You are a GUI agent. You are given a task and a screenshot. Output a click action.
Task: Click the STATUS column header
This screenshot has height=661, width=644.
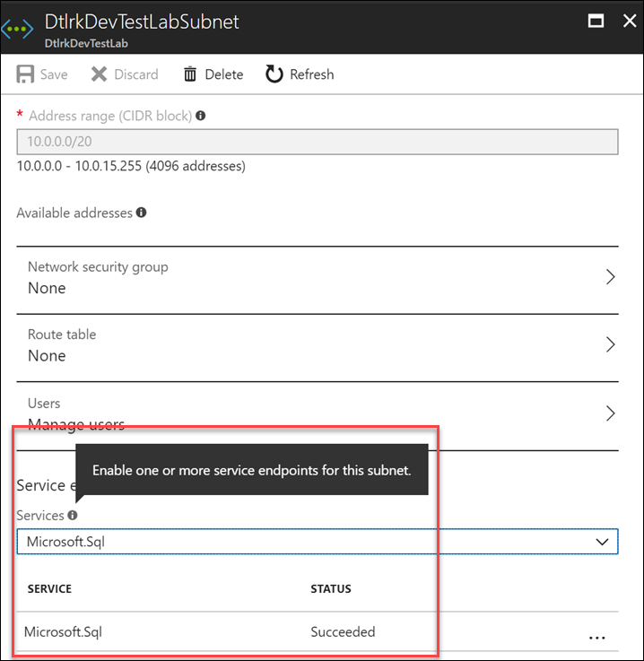[331, 588]
